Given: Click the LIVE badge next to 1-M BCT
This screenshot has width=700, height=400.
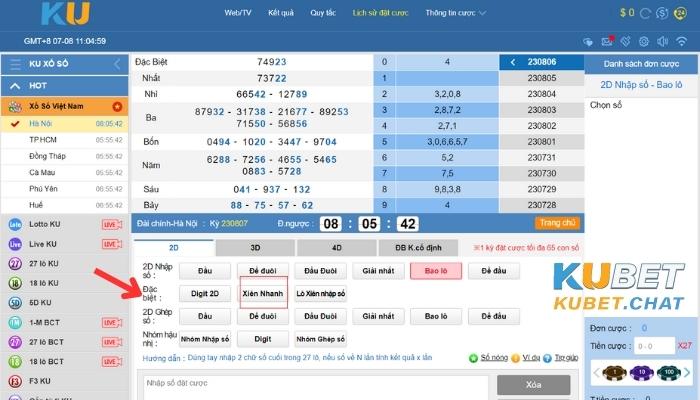Looking at the screenshot, I should pos(112,322).
